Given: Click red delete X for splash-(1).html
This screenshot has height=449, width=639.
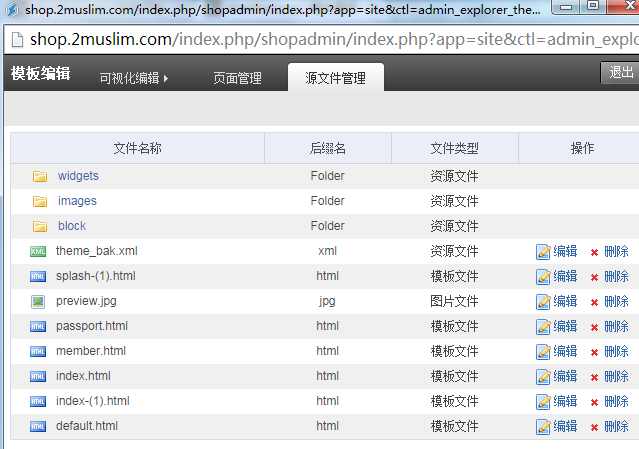Looking at the screenshot, I should (x=594, y=278).
